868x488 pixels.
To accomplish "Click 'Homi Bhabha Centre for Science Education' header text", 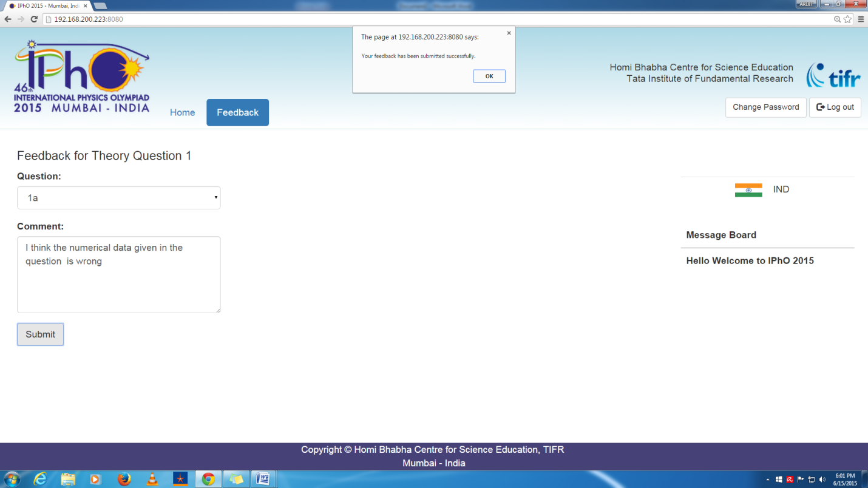I will point(701,67).
